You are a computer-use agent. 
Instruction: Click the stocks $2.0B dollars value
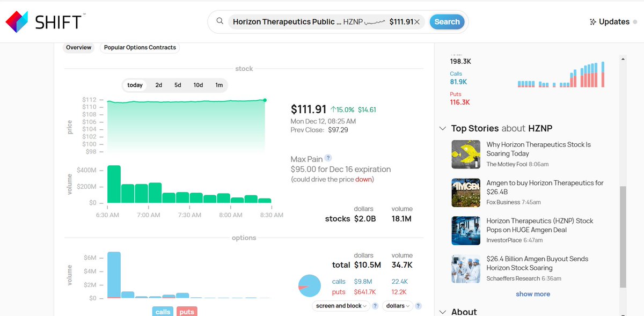(x=365, y=218)
